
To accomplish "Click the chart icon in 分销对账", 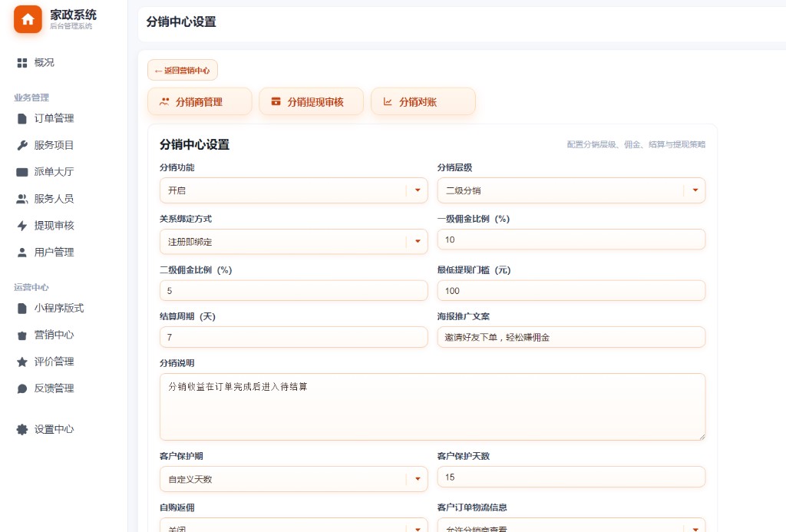I will pyautogui.click(x=388, y=102).
